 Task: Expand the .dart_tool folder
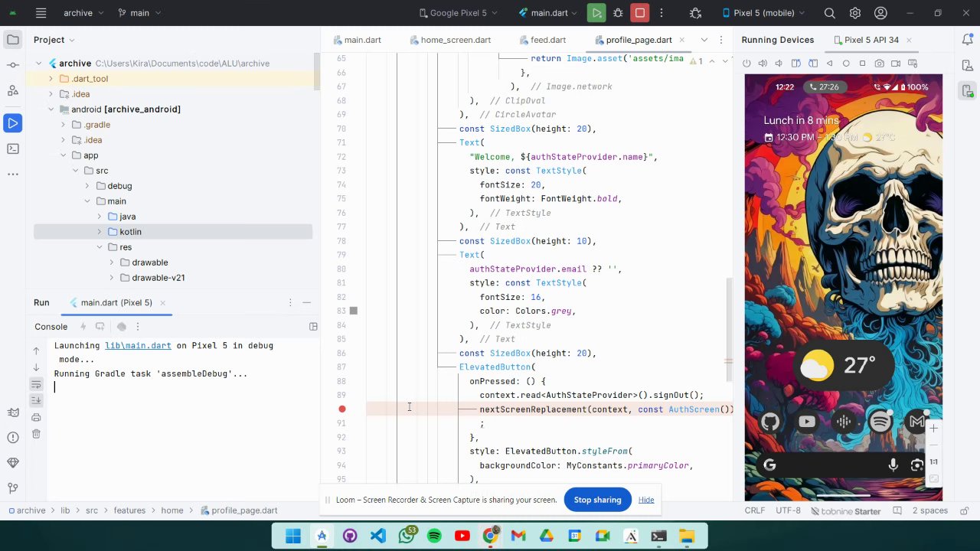pos(51,79)
